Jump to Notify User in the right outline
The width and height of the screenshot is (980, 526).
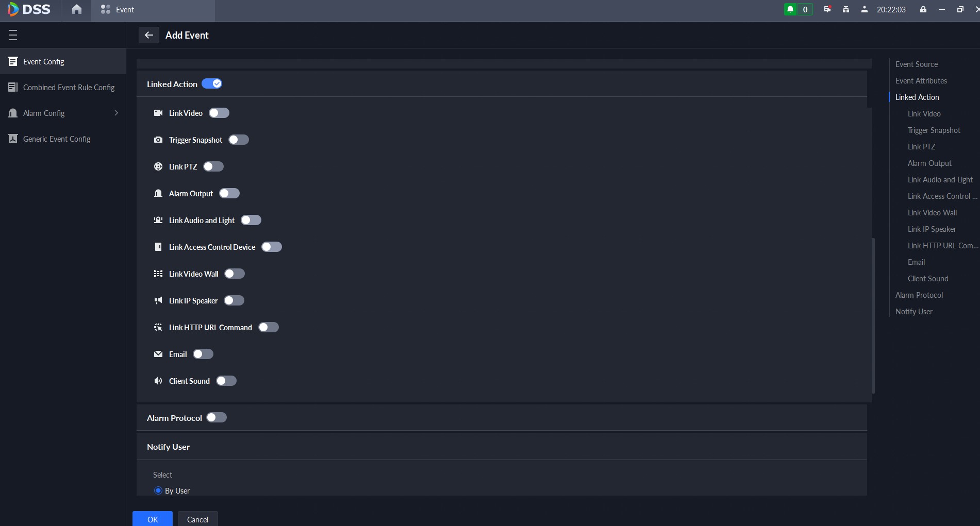pos(913,311)
